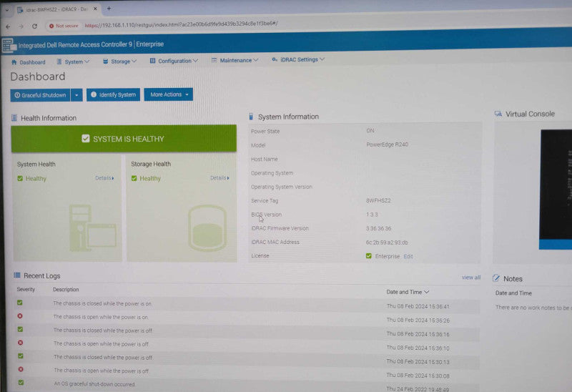Click iDRAC firmware version 3.36.36.36

pyautogui.click(x=378, y=228)
